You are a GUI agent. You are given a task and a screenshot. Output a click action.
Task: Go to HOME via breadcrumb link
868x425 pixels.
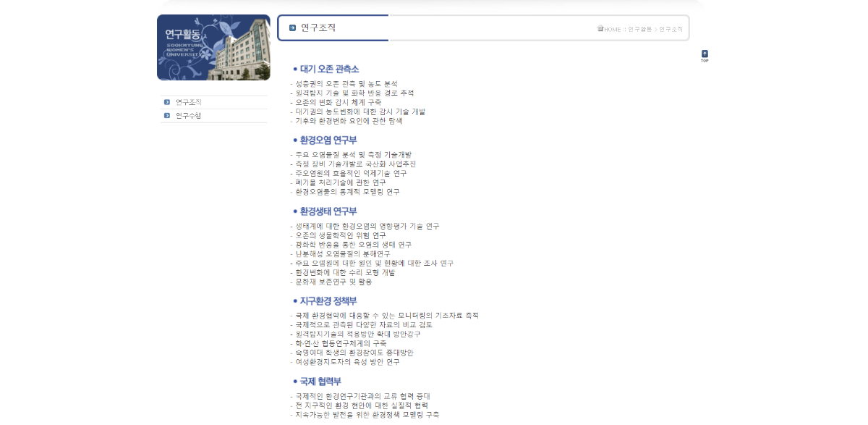pos(613,30)
